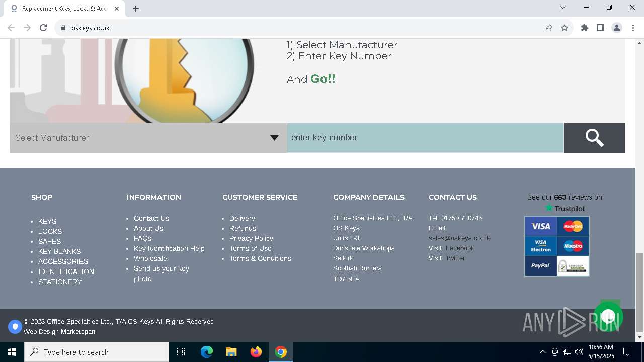644x362 pixels.
Task: Click the PayPal payment logo
Action: point(541,265)
